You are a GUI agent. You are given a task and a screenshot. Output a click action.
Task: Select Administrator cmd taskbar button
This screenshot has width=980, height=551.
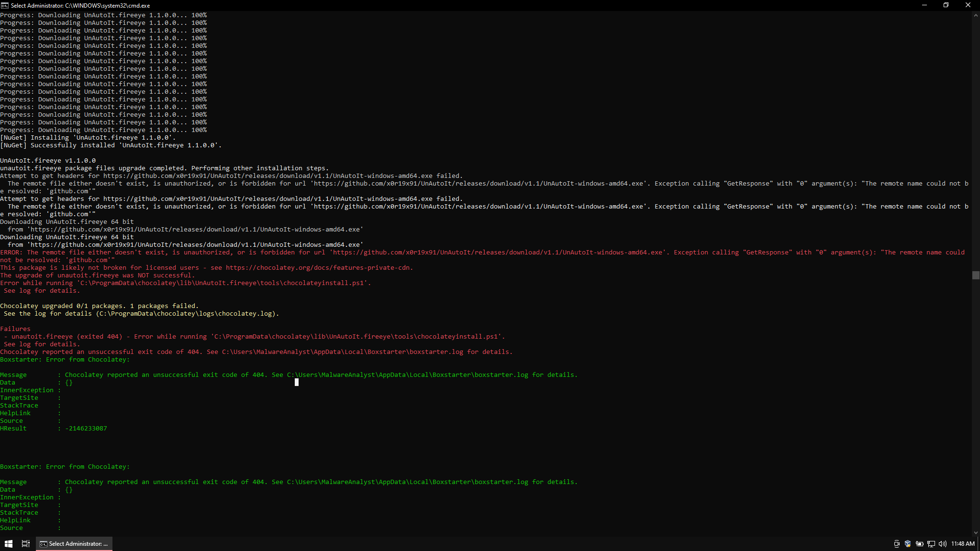pyautogui.click(x=74, y=544)
